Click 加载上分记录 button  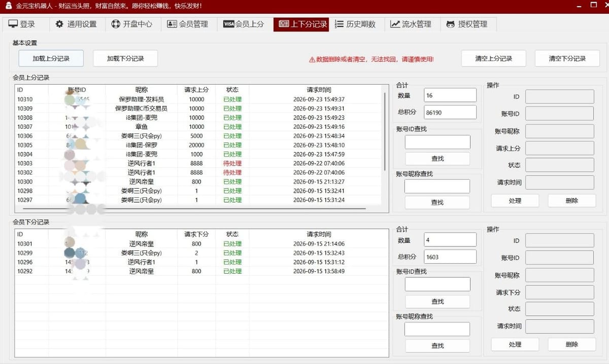pos(51,58)
